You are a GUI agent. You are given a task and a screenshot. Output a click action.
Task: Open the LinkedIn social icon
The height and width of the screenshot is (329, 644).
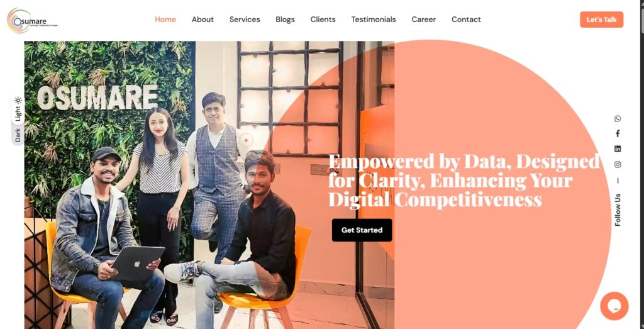tap(618, 148)
